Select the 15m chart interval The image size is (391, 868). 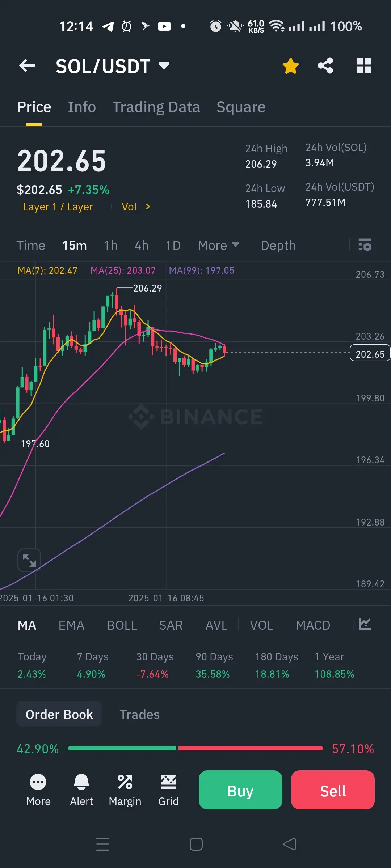[x=75, y=246]
